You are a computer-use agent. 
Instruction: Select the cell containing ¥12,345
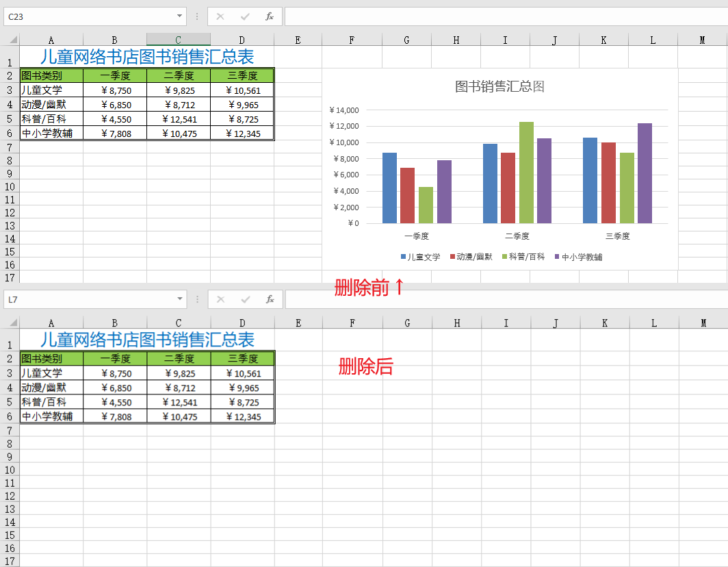(242, 134)
